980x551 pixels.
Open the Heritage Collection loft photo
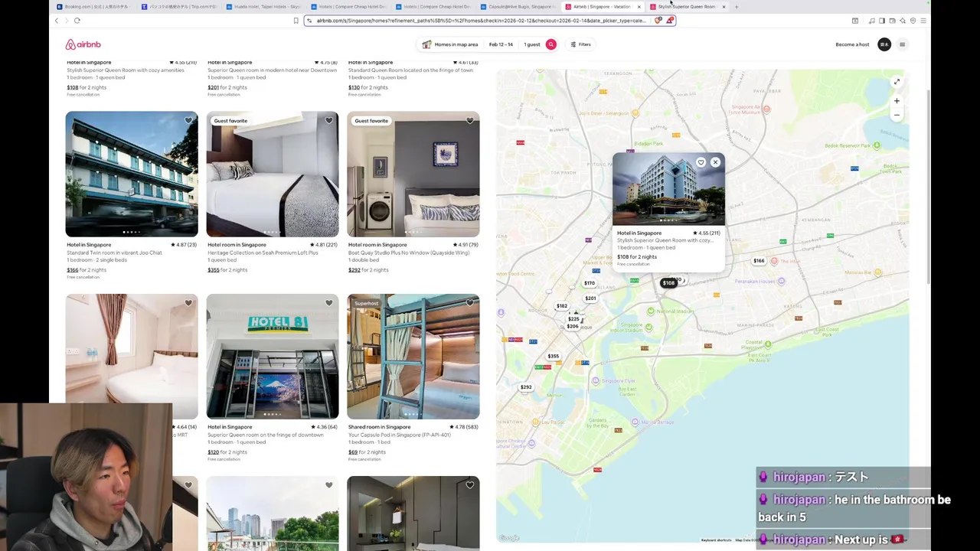pyautogui.click(x=273, y=174)
